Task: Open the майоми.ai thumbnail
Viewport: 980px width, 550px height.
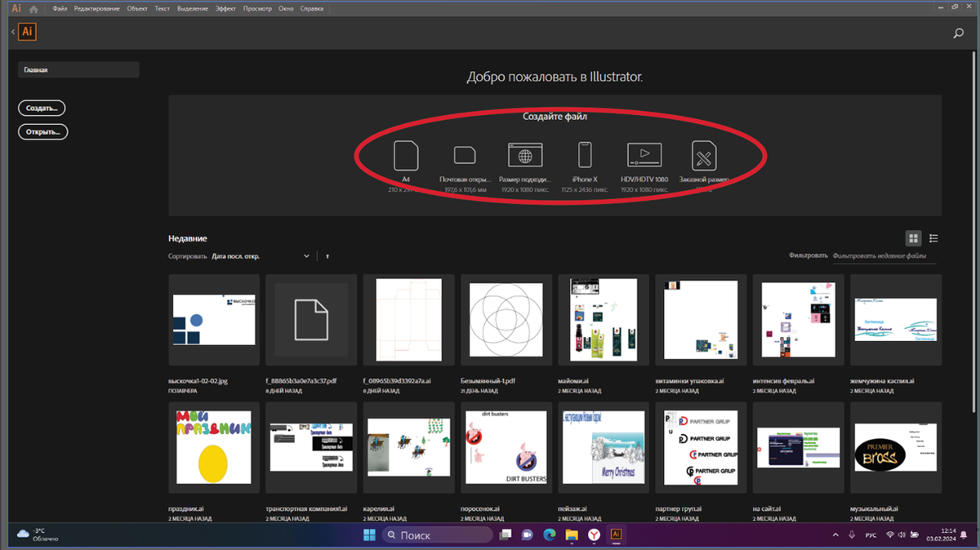Action: (604, 320)
